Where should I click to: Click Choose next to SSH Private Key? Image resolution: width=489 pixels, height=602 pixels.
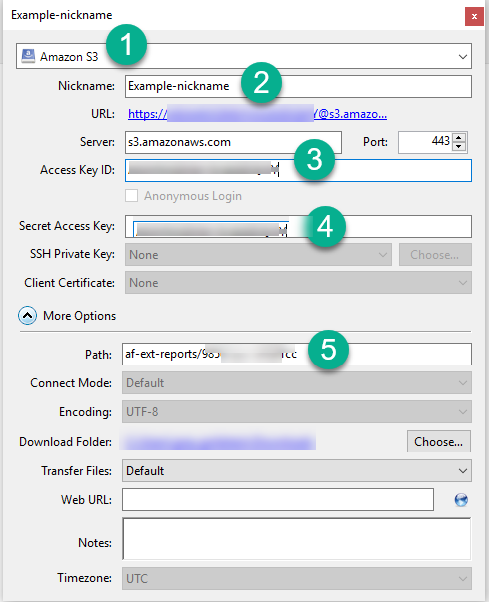point(435,255)
